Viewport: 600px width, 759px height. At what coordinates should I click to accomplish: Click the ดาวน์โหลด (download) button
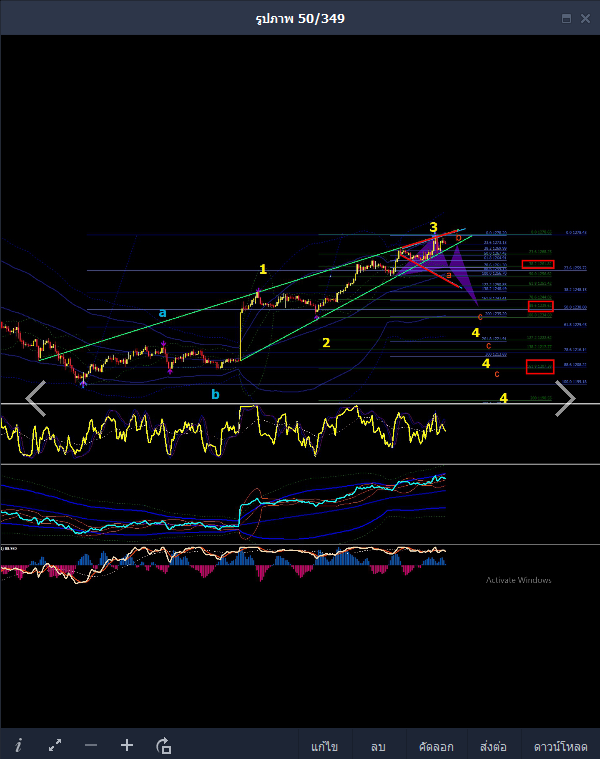[560, 746]
